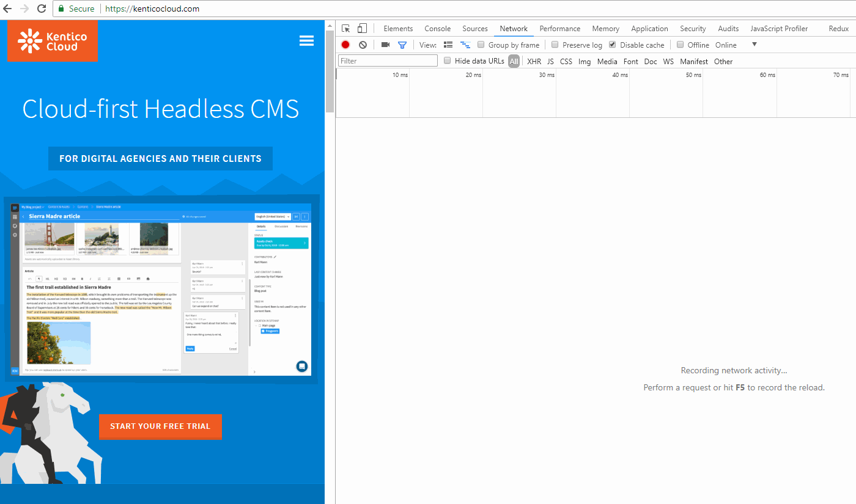Viewport: 856px width, 504px height.
Task: Open the hamburger menu on Kentico site
Action: (x=306, y=40)
